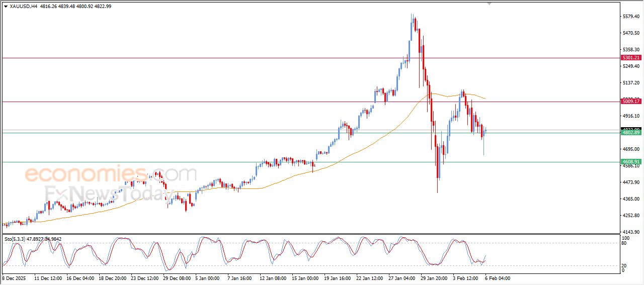644x285 pixels.
Task: Click the 27 Jan 04:00 time label
Action: pos(402,278)
